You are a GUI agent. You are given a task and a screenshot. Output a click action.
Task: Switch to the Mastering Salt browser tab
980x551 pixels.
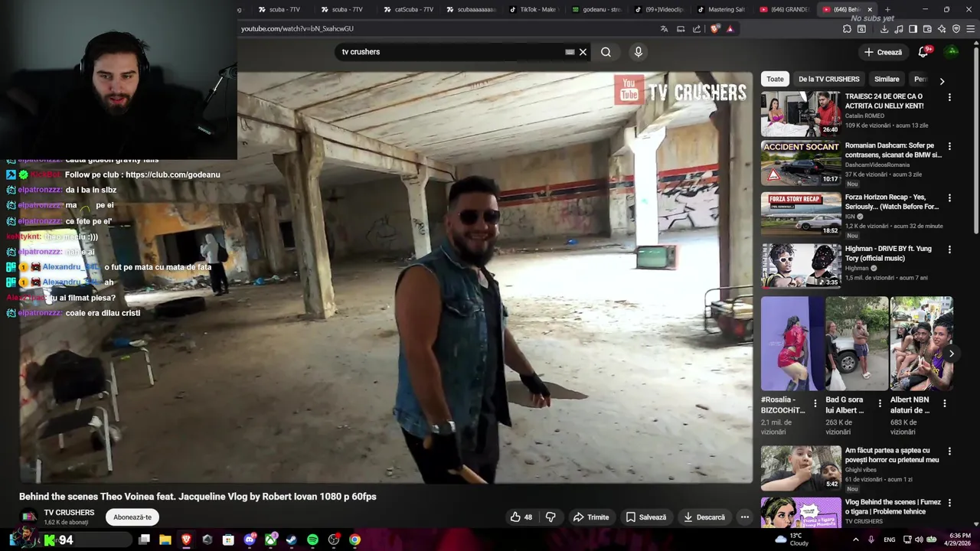point(720,9)
